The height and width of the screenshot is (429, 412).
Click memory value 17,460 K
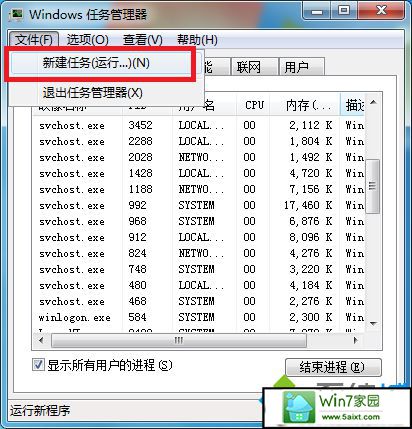tap(308, 205)
